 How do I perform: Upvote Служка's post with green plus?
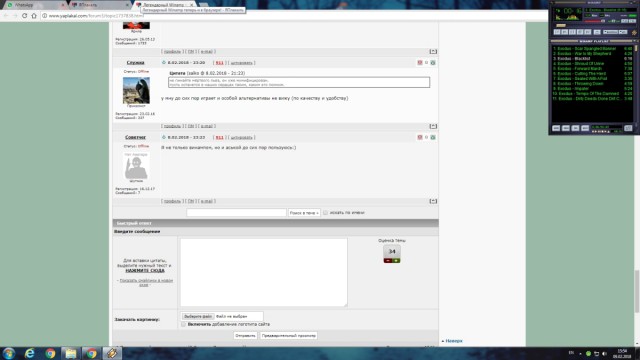(x=433, y=62)
